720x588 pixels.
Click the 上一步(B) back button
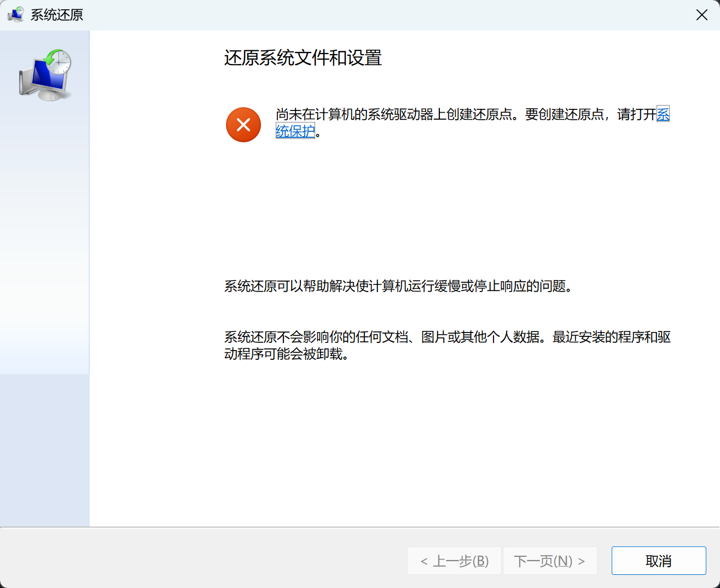(x=454, y=561)
